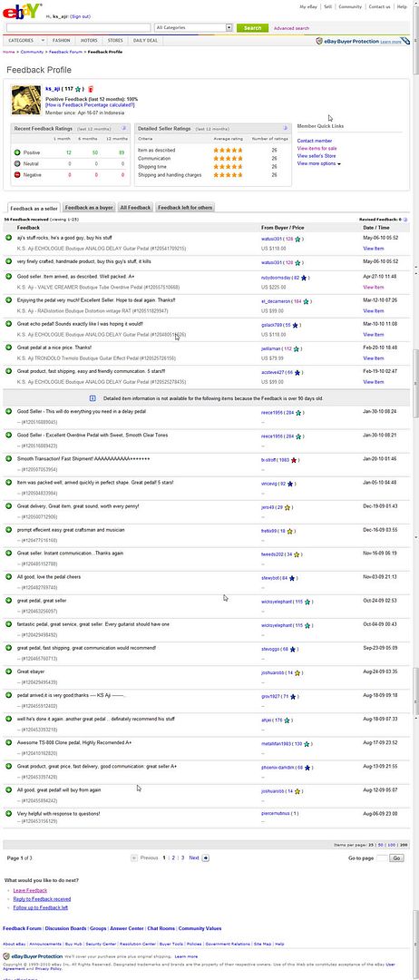Image resolution: width=419 pixels, height=980 pixels.
Task: Click the Next page arrow icon
Action: click(206, 858)
